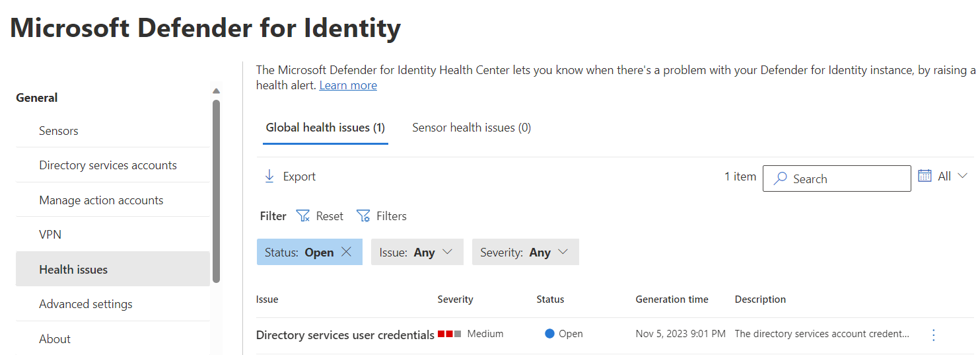The width and height of the screenshot is (980, 355).
Task: Click the calendar icon next to All
Action: pyautogui.click(x=925, y=176)
